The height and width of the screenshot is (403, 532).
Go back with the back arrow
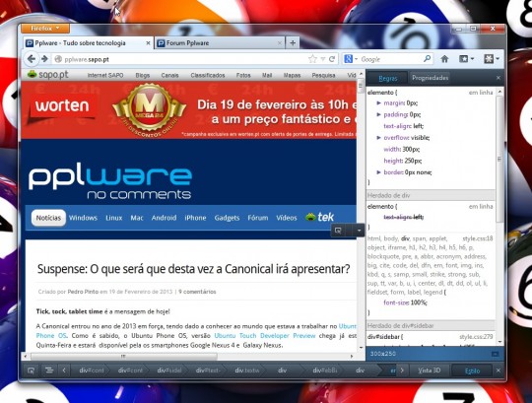pyautogui.click(x=32, y=59)
